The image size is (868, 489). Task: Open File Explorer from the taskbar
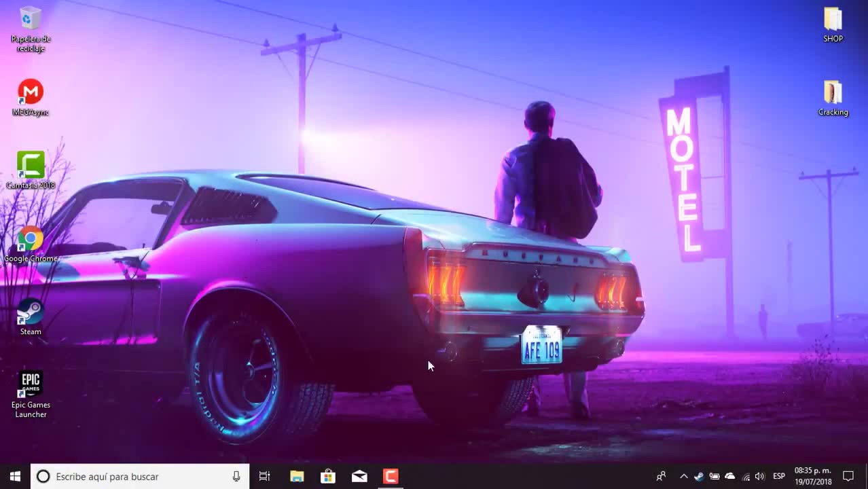tap(297, 476)
